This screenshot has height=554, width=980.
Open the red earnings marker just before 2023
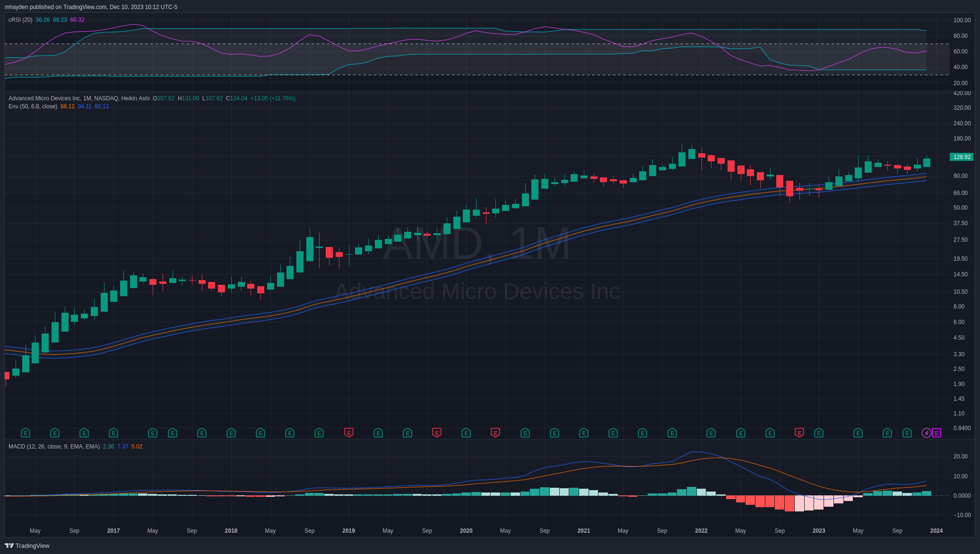(x=799, y=433)
